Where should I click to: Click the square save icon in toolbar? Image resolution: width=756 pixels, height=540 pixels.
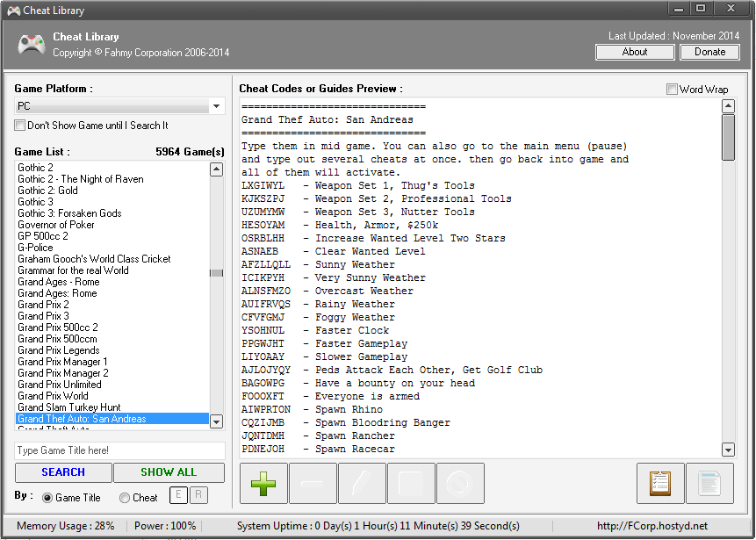[411, 484]
